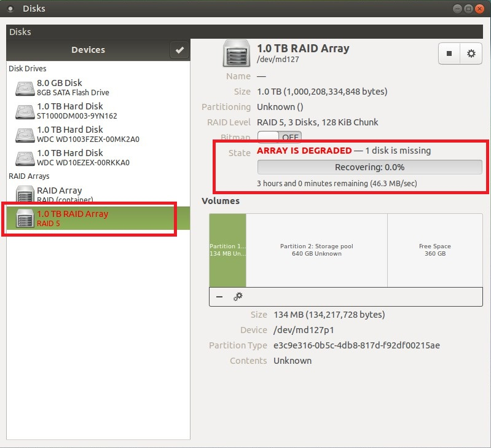The height and width of the screenshot is (448, 491).
Task: Click the 3 hours and 0 minutes remaining text
Action: [x=337, y=184]
